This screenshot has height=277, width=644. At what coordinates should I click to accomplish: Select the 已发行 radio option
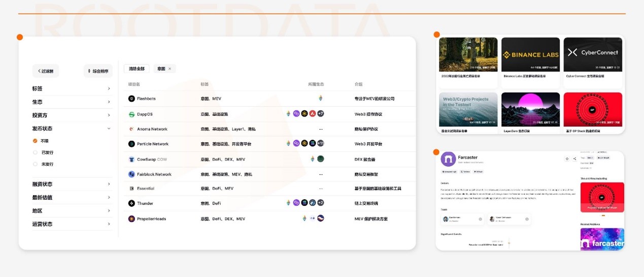(35, 152)
